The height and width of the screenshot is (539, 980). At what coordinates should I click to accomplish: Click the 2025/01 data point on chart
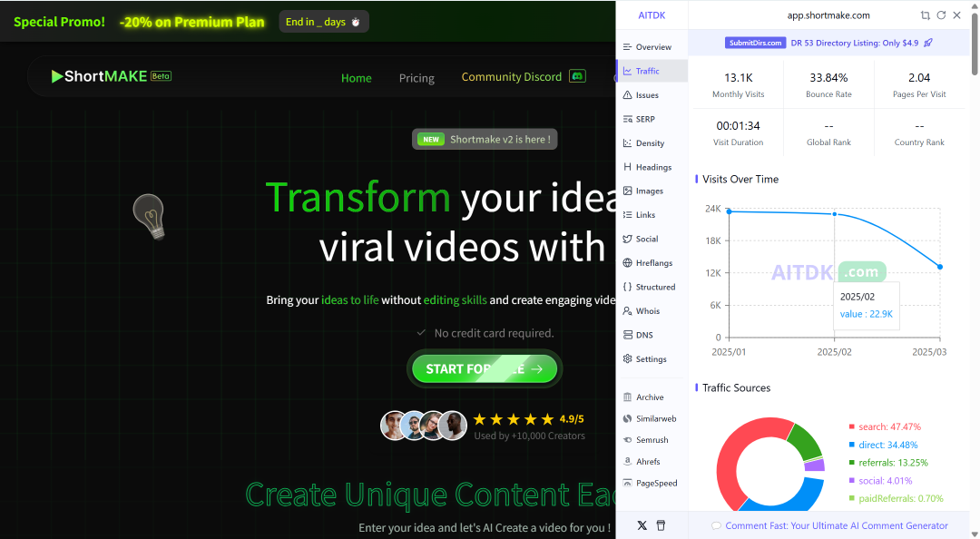click(x=730, y=211)
